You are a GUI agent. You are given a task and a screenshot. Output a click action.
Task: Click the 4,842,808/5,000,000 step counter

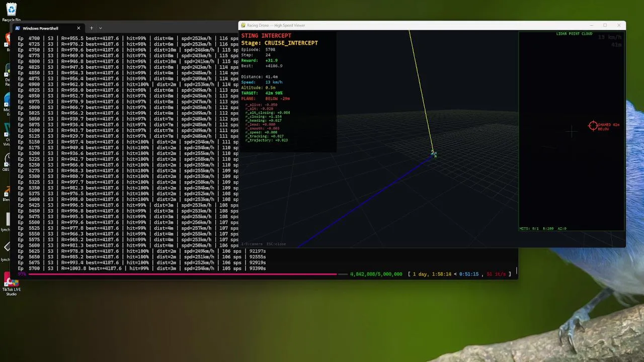[x=376, y=274]
